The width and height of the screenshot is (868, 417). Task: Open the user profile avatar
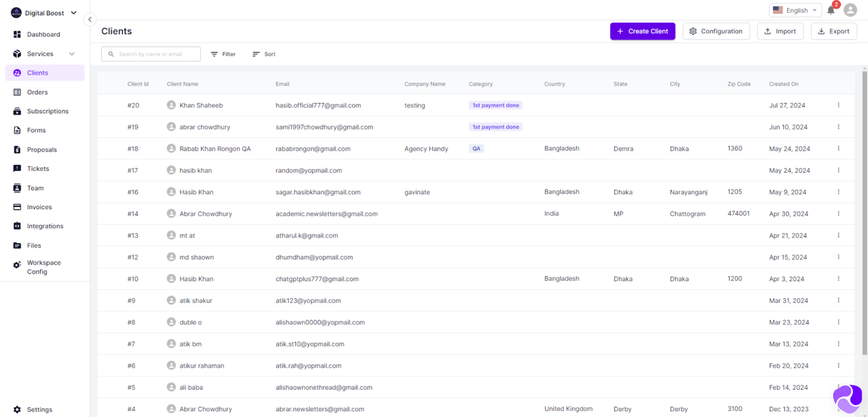click(x=851, y=10)
